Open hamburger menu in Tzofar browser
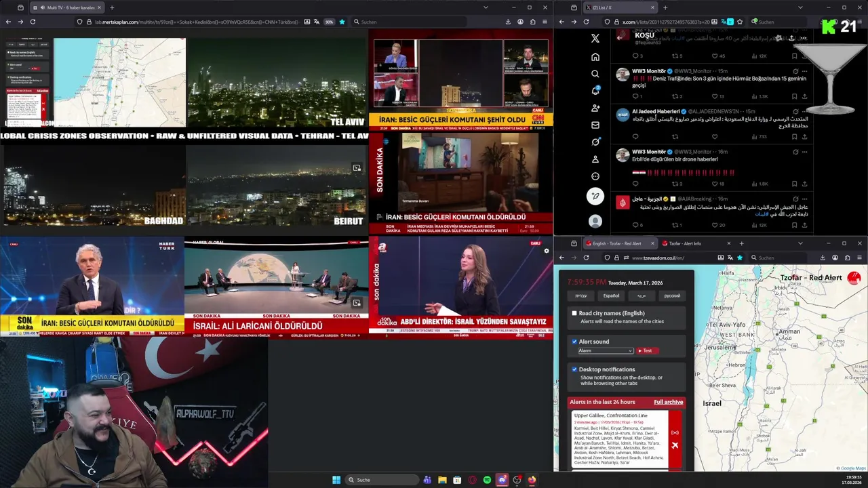 858,258
